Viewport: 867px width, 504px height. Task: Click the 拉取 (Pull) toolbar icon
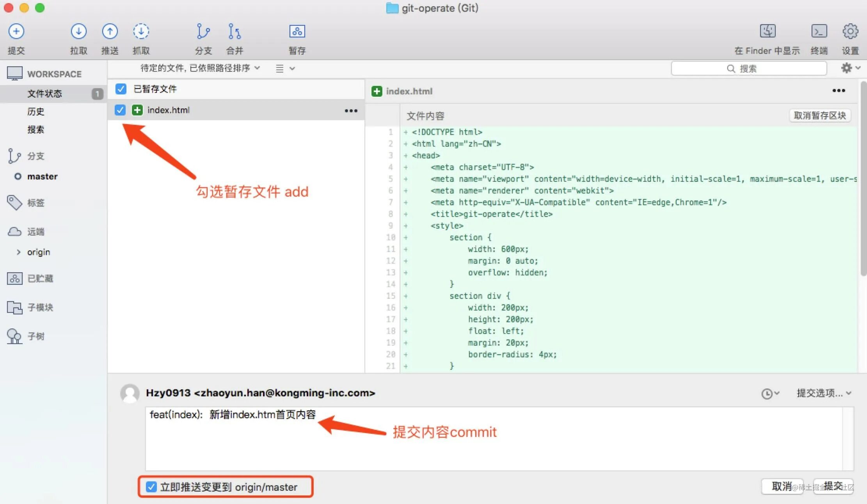(78, 31)
